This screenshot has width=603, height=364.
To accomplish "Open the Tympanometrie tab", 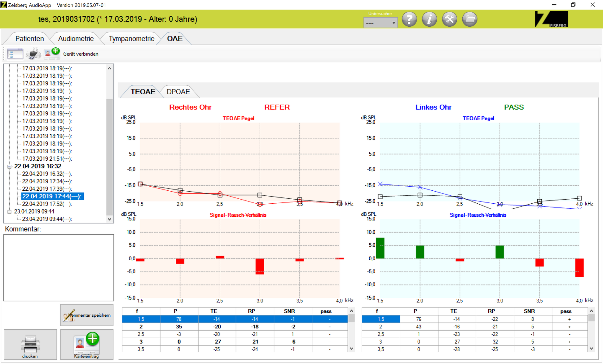I will point(131,39).
